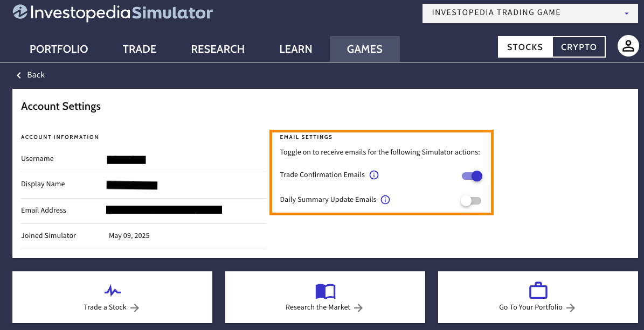The width and height of the screenshot is (644, 330).
Task: Click the open book Research icon
Action: point(325,291)
